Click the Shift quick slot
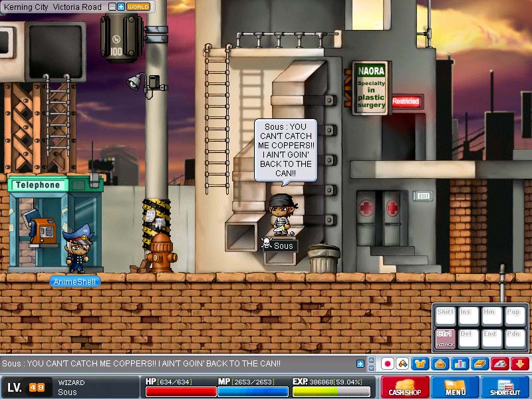Viewport: 532px width, 399px height. (x=445, y=316)
